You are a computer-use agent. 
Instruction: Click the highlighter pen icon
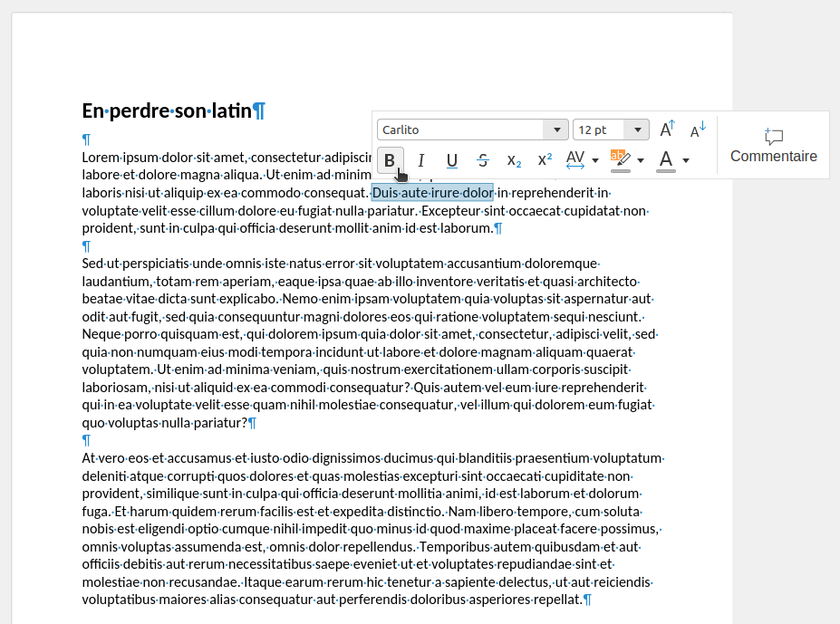(620, 160)
